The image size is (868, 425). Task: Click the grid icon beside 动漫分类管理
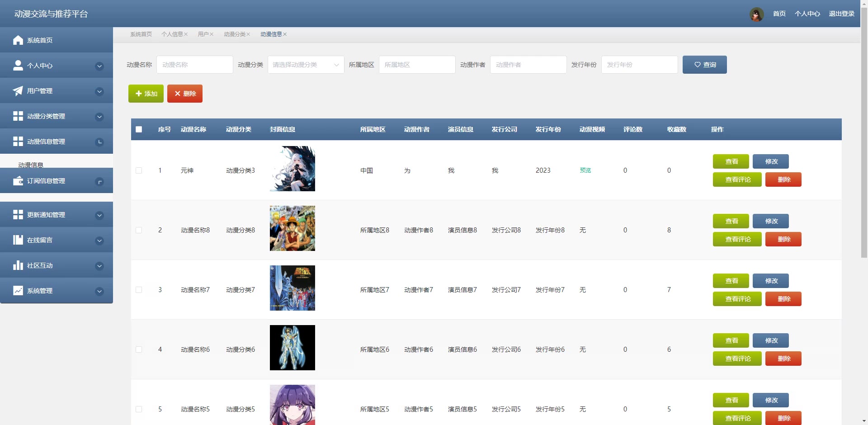18,116
